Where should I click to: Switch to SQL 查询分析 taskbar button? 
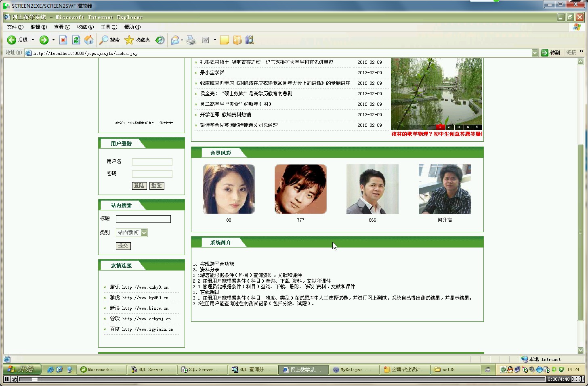click(253, 369)
